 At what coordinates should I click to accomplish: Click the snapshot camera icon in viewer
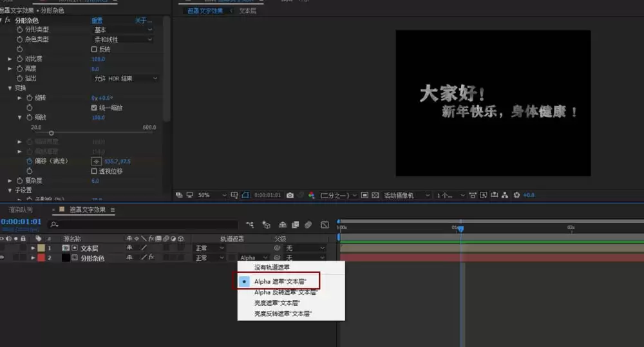coord(290,195)
